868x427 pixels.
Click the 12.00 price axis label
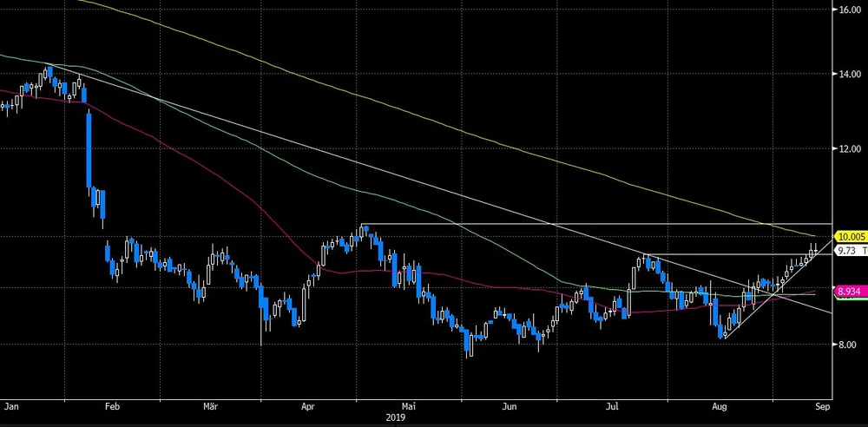coord(849,148)
